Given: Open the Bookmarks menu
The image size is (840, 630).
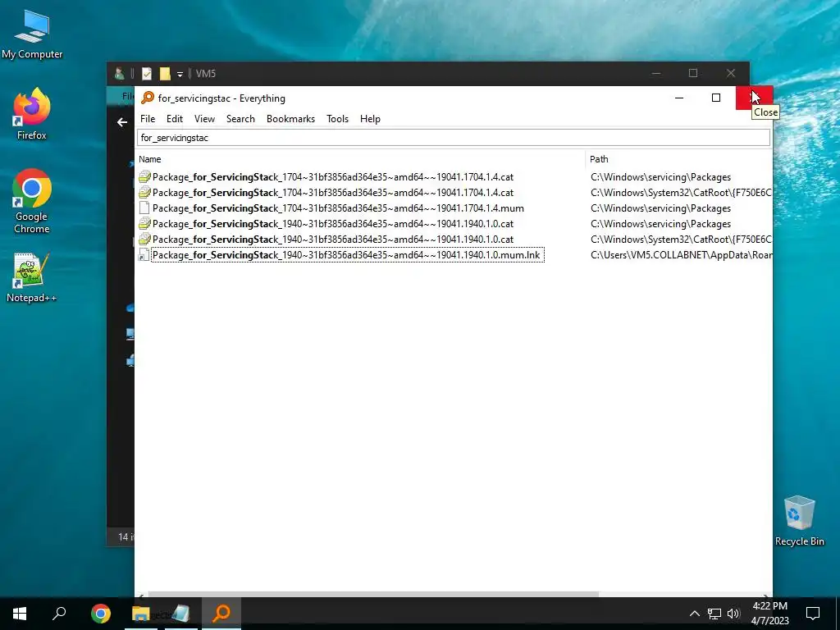Looking at the screenshot, I should 290,119.
